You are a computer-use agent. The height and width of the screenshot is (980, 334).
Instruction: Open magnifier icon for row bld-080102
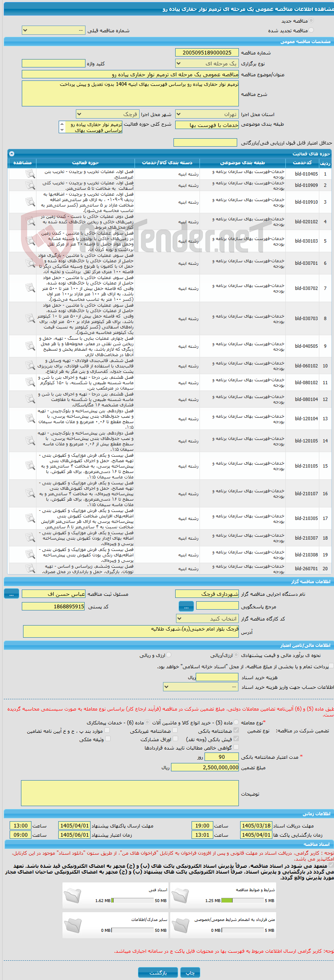tap(30, 383)
